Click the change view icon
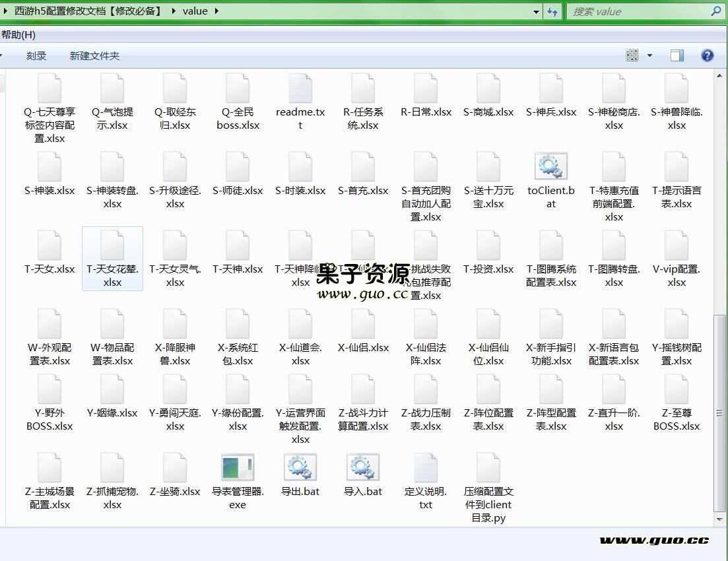Image resolution: width=728 pixels, height=561 pixels. (632, 55)
